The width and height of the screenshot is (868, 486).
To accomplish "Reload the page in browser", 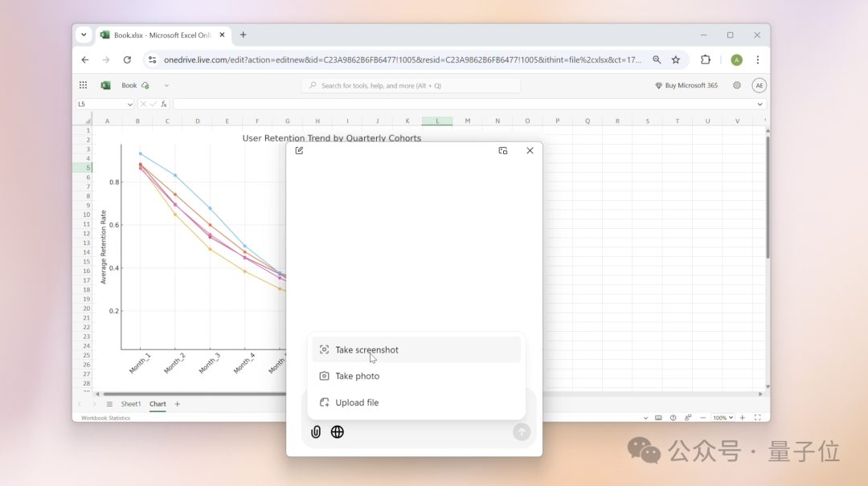I will [127, 59].
